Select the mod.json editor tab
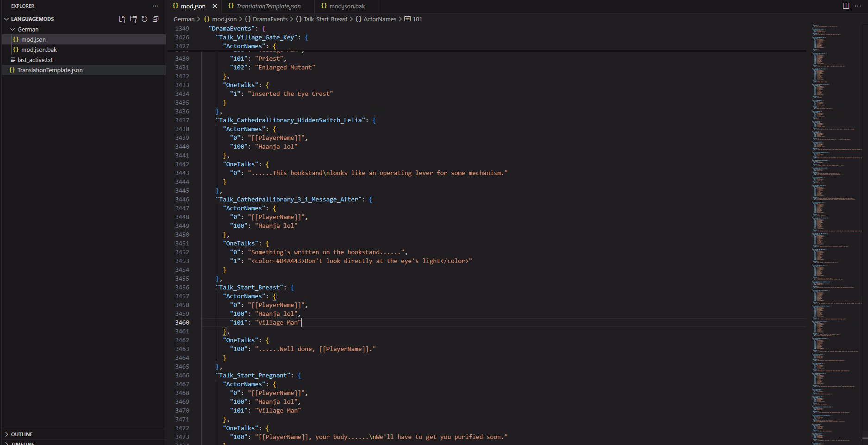Screen dimensions: 868x445 (x=193, y=6)
